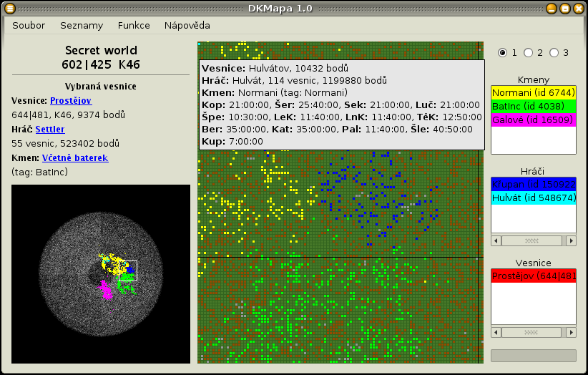Select radio button 1
This screenshot has width=588, height=375.
pos(503,53)
